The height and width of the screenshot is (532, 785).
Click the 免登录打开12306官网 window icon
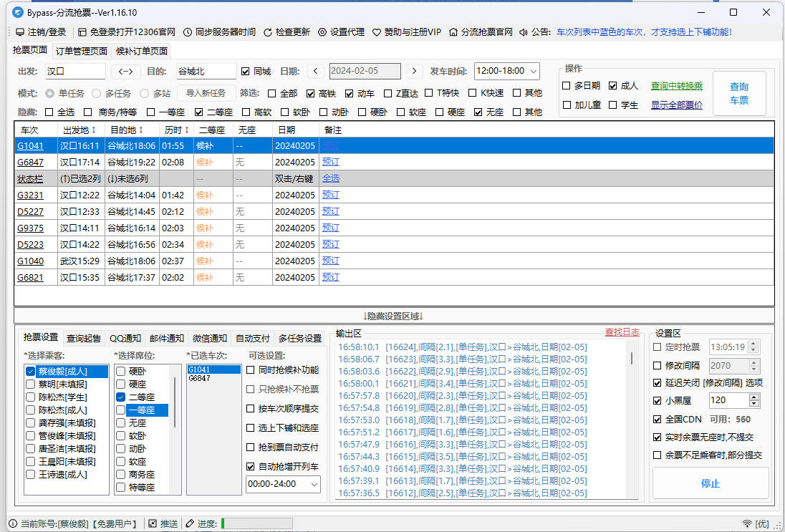82,32
